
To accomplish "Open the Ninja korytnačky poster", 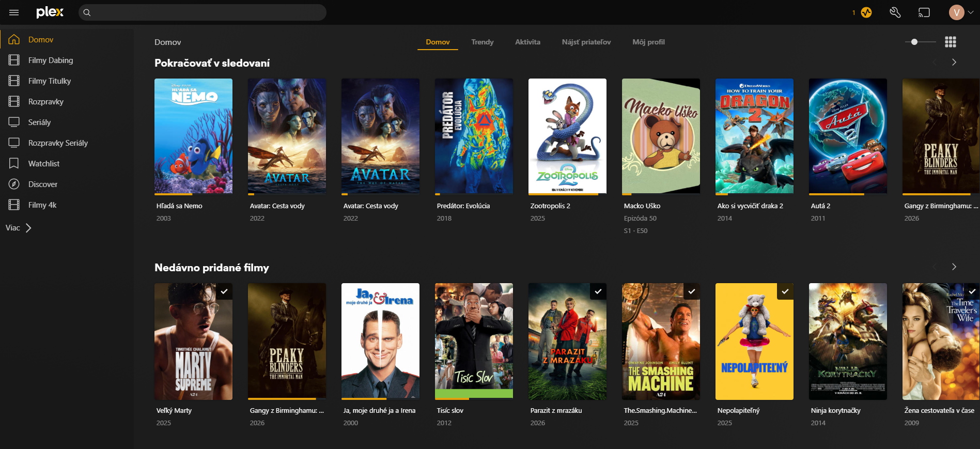I will 848,341.
